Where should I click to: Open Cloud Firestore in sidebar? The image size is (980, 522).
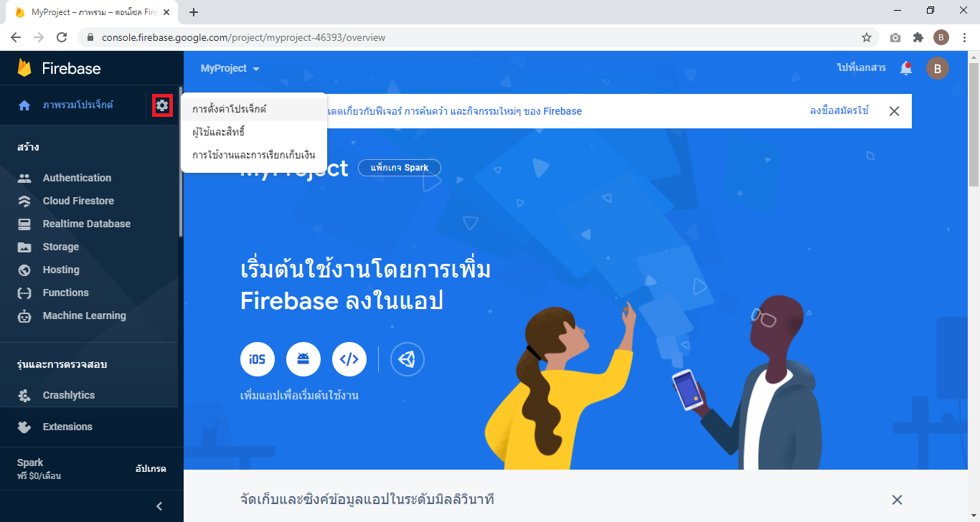(x=78, y=201)
